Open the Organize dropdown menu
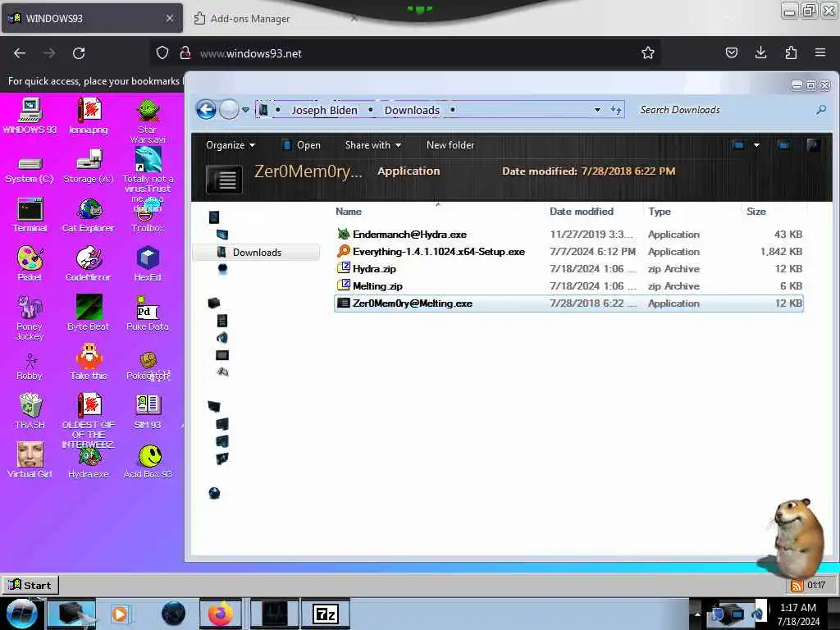Image resolution: width=840 pixels, height=630 pixels. coord(231,145)
